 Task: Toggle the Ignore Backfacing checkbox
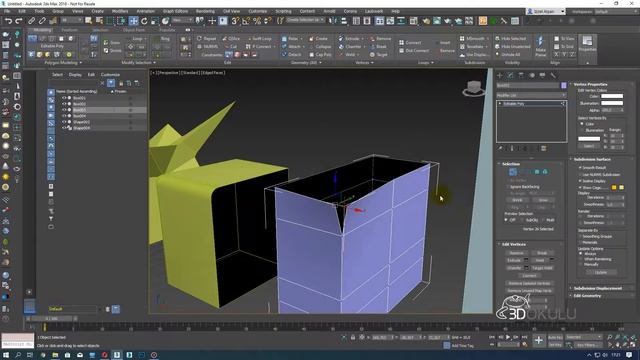click(x=507, y=187)
